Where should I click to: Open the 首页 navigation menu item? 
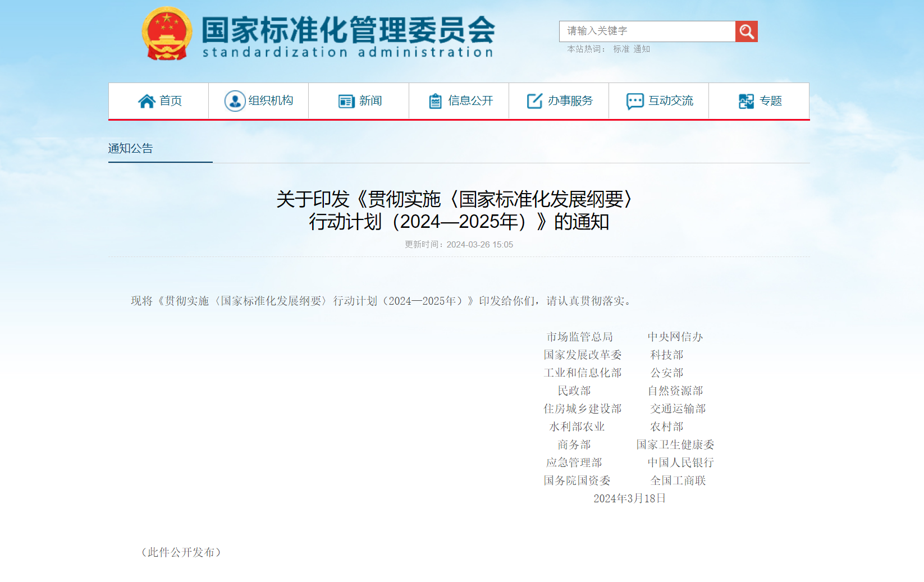point(171,101)
